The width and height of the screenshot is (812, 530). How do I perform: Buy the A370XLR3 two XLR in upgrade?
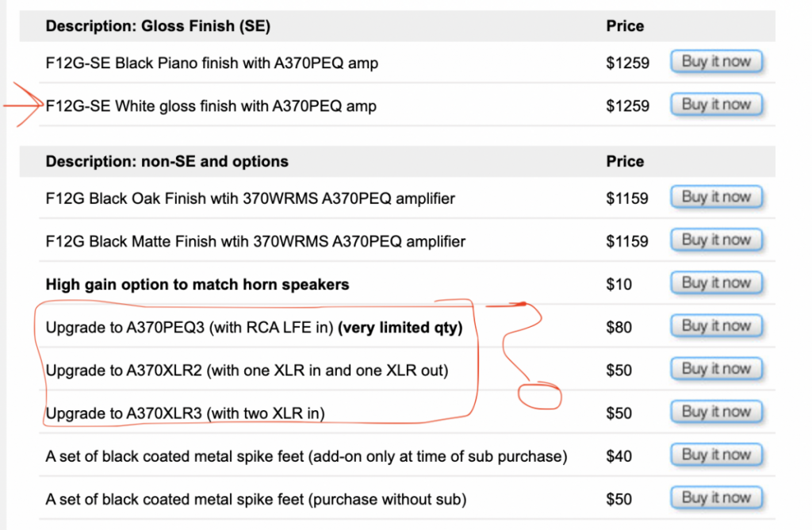[x=716, y=413]
